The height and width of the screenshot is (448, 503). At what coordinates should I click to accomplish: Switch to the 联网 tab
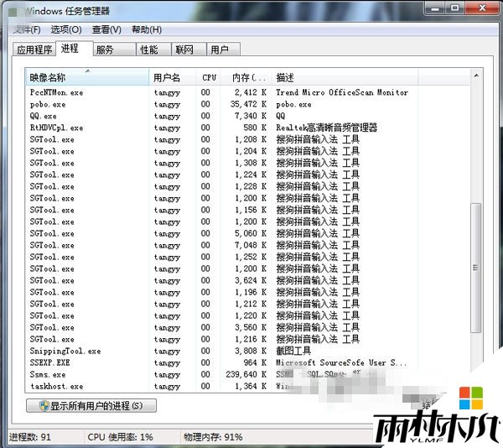coord(189,49)
